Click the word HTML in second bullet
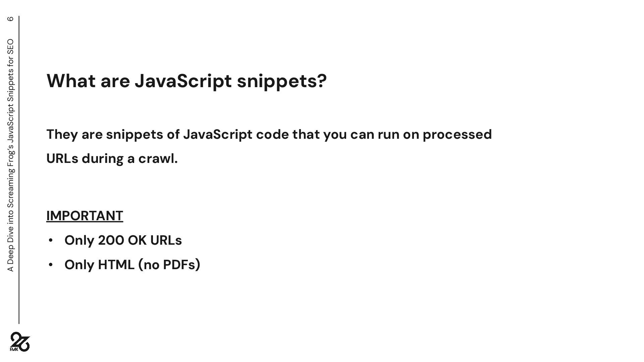The image size is (644, 362). coord(116,265)
